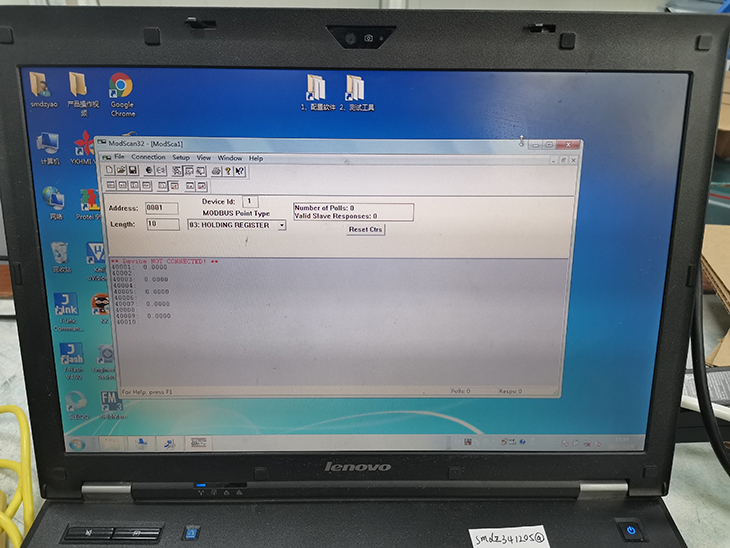Open the File menu
The height and width of the screenshot is (548, 730).
tap(119, 158)
